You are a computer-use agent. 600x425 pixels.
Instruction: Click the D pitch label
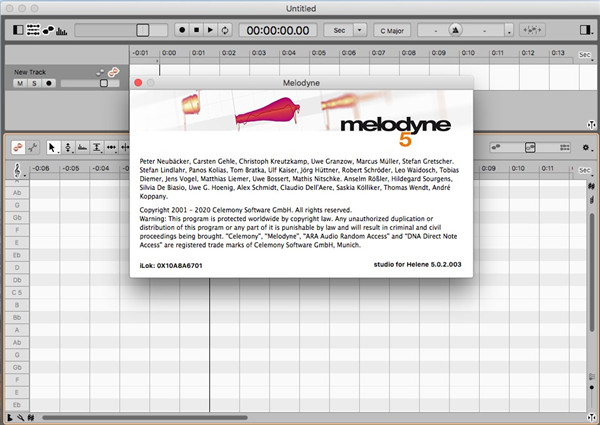coord(17,267)
